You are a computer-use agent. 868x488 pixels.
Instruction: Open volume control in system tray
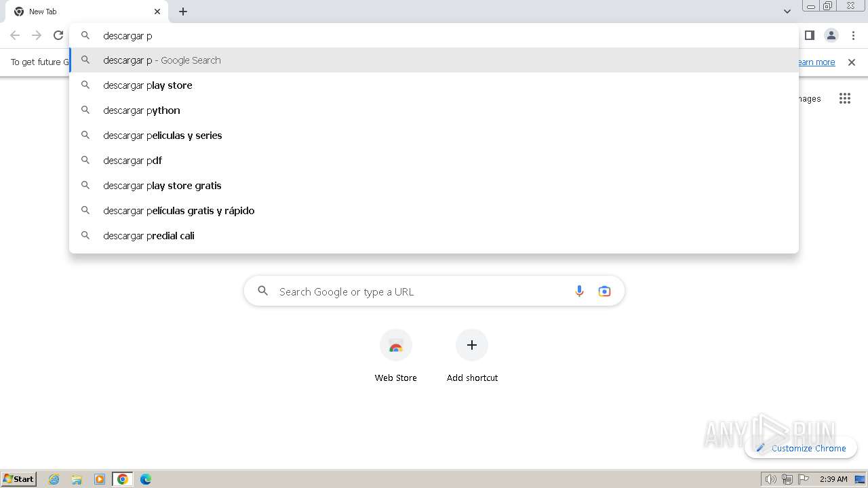click(x=770, y=479)
